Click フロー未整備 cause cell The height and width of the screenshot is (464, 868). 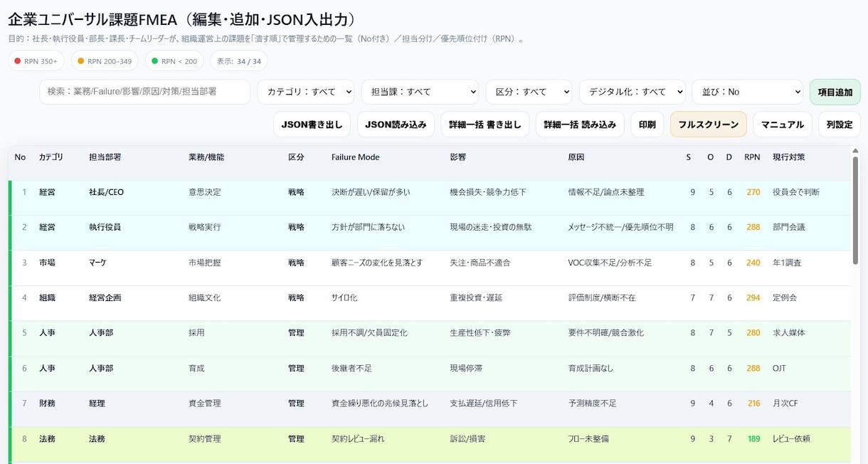588,439
